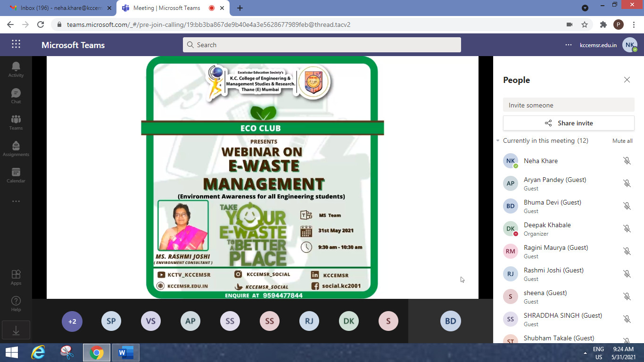Toggle microphone for Bhuma Devi
Screen dimensions: 644x362
[x=627, y=206]
